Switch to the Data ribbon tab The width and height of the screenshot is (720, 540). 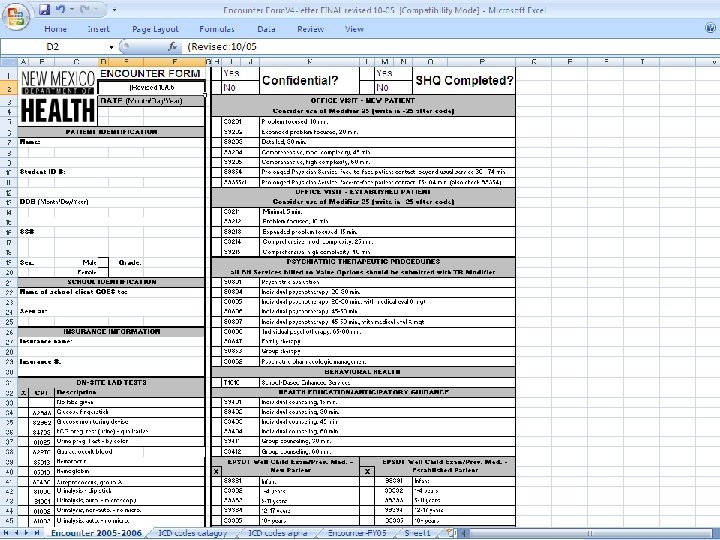266,29
